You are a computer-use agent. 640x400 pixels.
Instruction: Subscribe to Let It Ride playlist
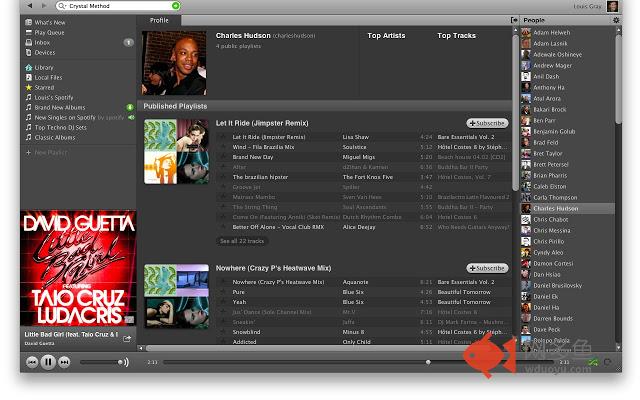487,123
